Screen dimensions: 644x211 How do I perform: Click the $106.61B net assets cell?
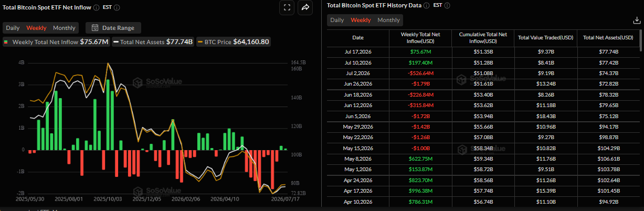pos(608,159)
